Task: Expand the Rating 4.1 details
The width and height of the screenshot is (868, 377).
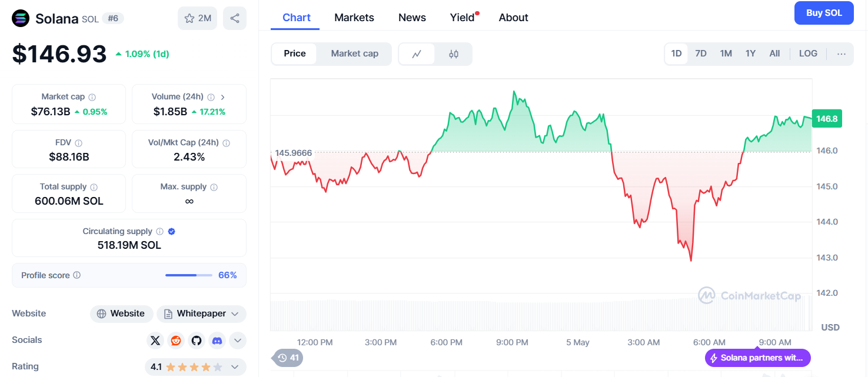Action: (x=235, y=367)
